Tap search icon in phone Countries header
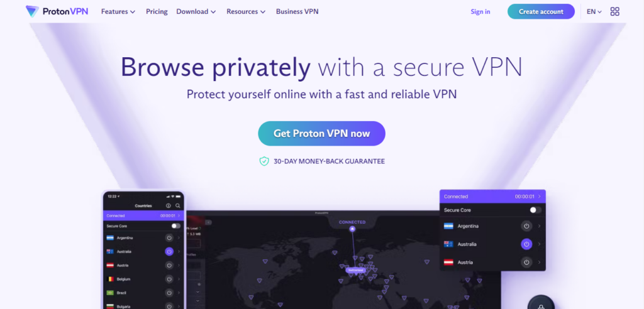This screenshot has height=309, width=644. (x=178, y=205)
